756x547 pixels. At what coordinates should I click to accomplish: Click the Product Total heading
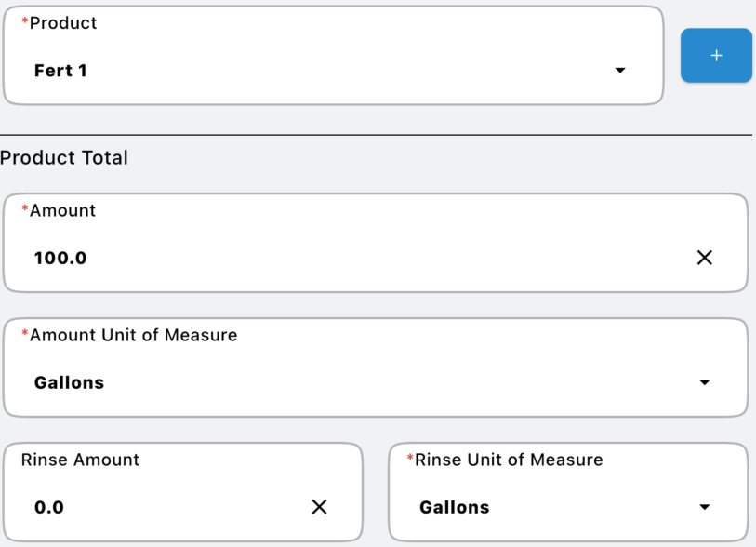tap(64, 158)
